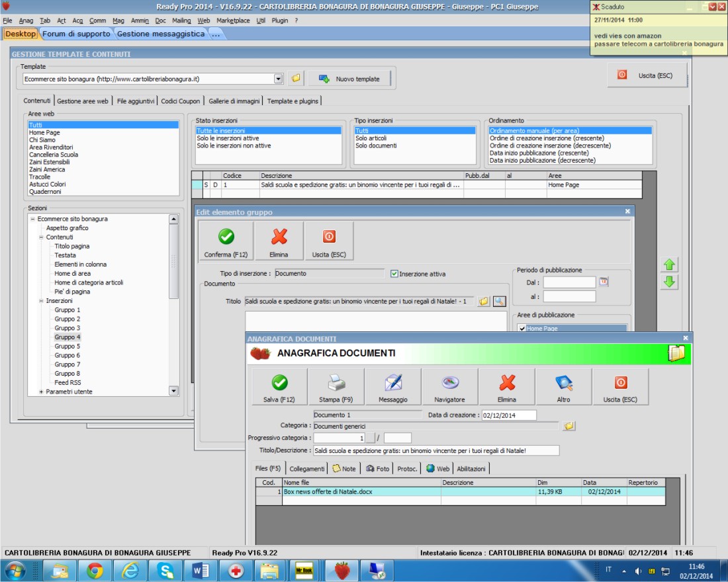Image resolution: width=728 pixels, height=582 pixels.
Task: Open Microsoft Word from taskbar
Action: pyautogui.click(x=201, y=570)
